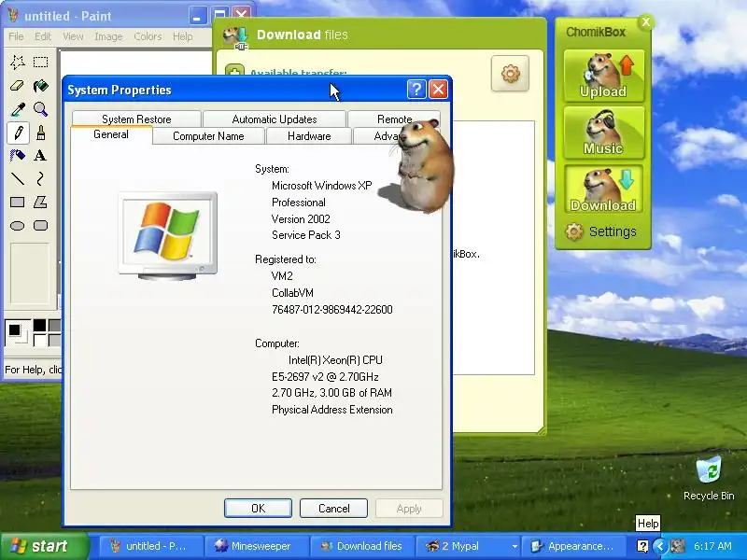Pick the black color swatch in Paint palette

click(x=39, y=325)
